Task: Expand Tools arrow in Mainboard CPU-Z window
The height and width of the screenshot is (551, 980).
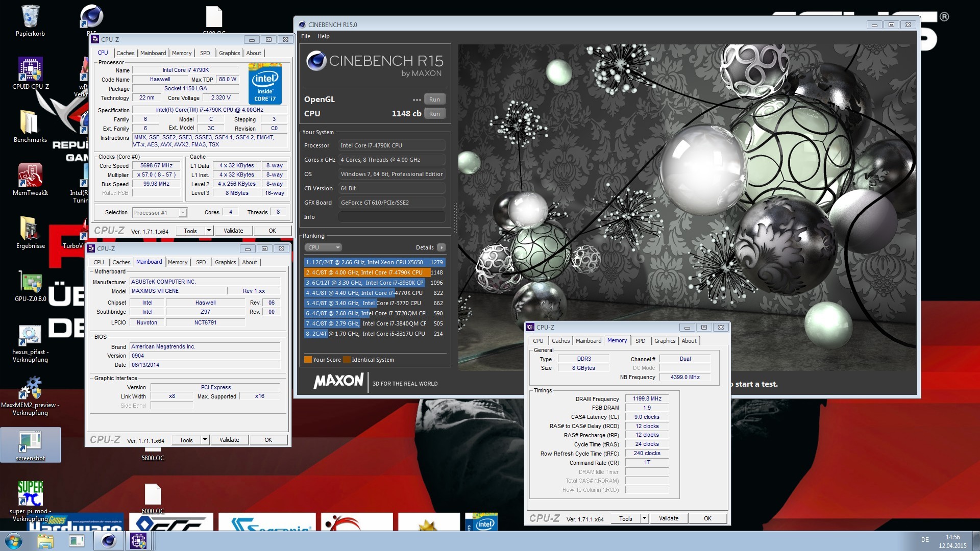Action: [x=204, y=440]
